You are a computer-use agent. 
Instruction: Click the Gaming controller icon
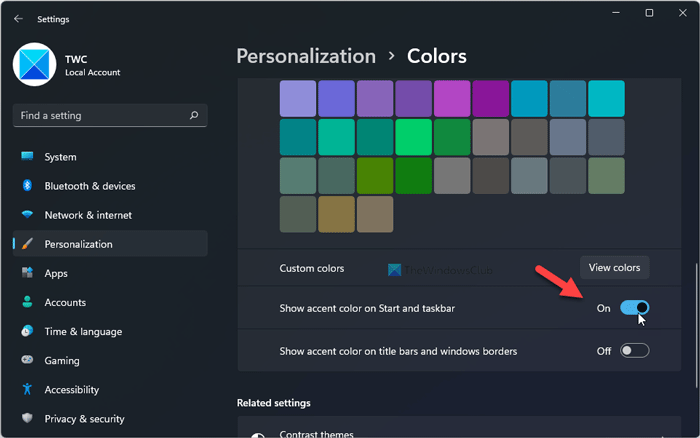tap(27, 360)
